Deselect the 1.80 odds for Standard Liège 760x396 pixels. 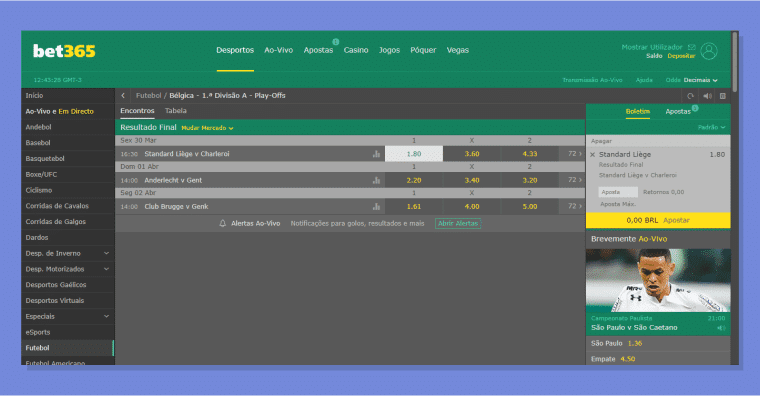click(414, 154)
